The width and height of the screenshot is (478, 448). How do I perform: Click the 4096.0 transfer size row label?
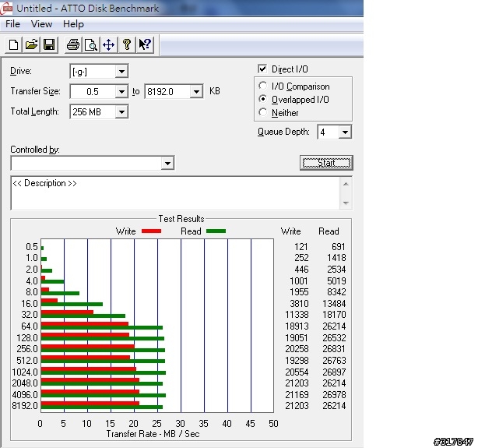tap(25, 394)
